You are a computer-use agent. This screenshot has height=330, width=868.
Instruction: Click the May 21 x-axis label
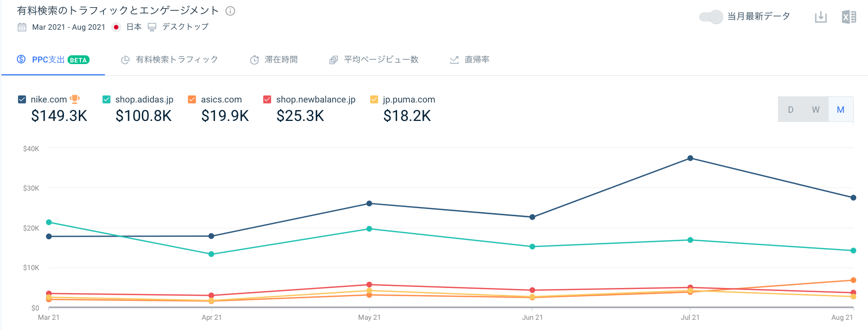(370, 318)
